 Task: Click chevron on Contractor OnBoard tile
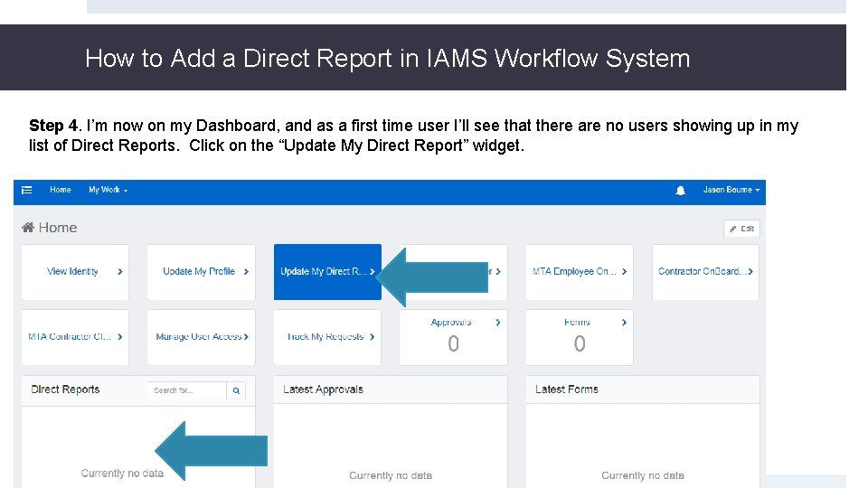tap(750, 272)
